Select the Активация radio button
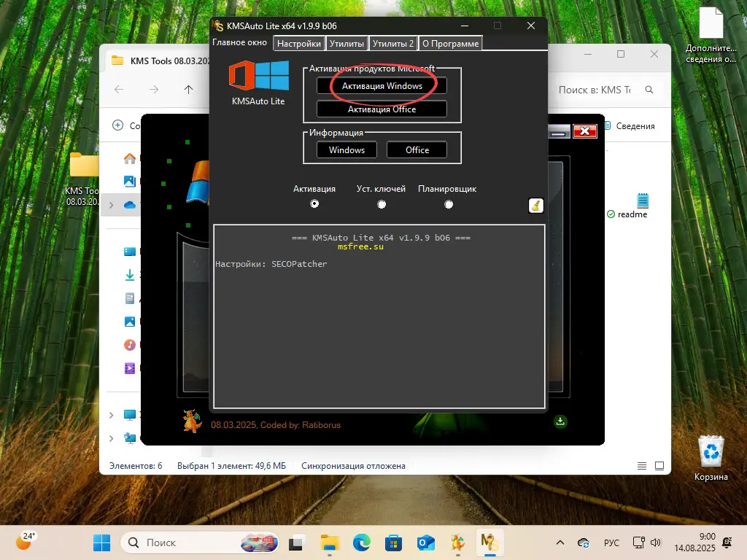 [314, 204]
